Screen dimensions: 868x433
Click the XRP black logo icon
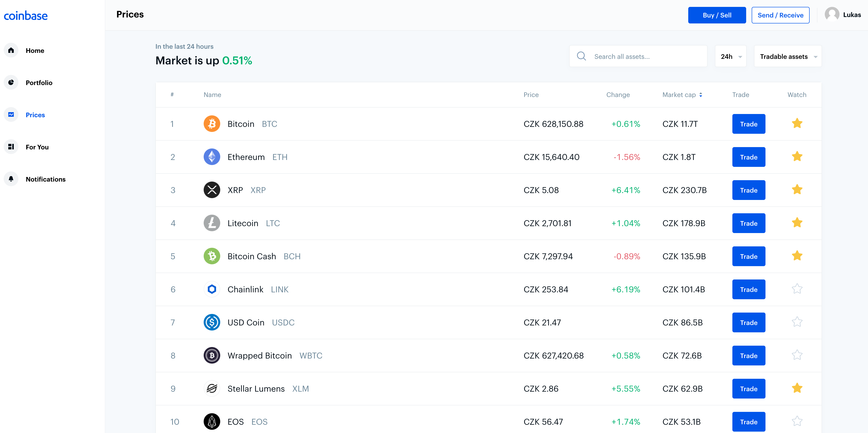click(212, 190)
